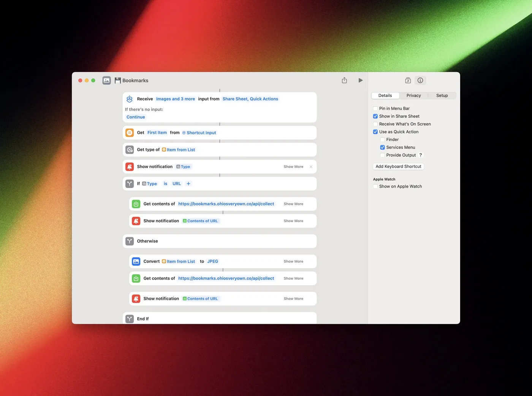Screen dimensions: 532x396
Task: Click the Receive action's shortcut input icon
Action: [130, 99]
